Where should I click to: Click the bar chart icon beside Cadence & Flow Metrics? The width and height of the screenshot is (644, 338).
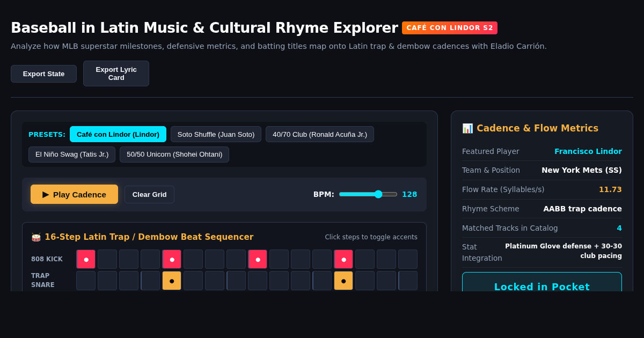[x=467, y=128]
